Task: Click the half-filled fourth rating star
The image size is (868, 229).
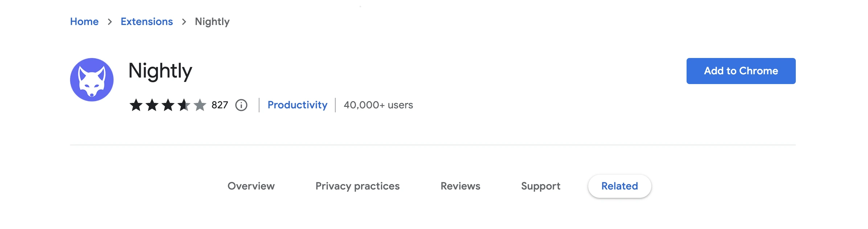Action: (x=184, y=105)
